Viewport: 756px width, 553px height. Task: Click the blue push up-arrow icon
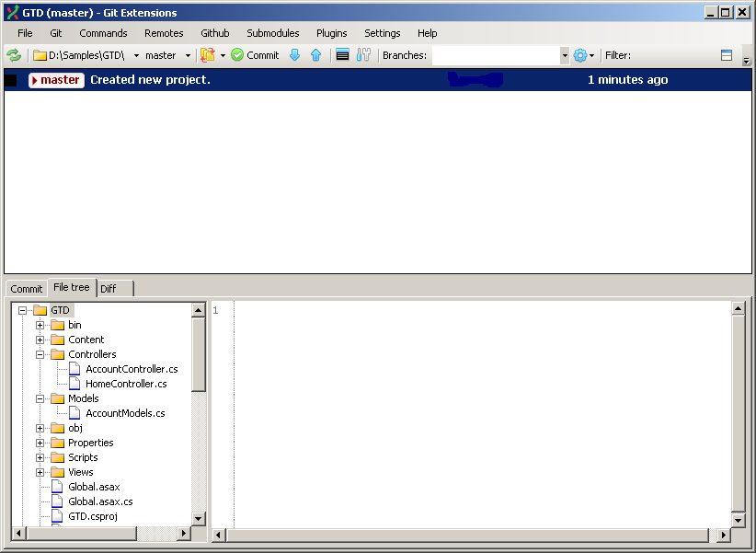(315, 55)
